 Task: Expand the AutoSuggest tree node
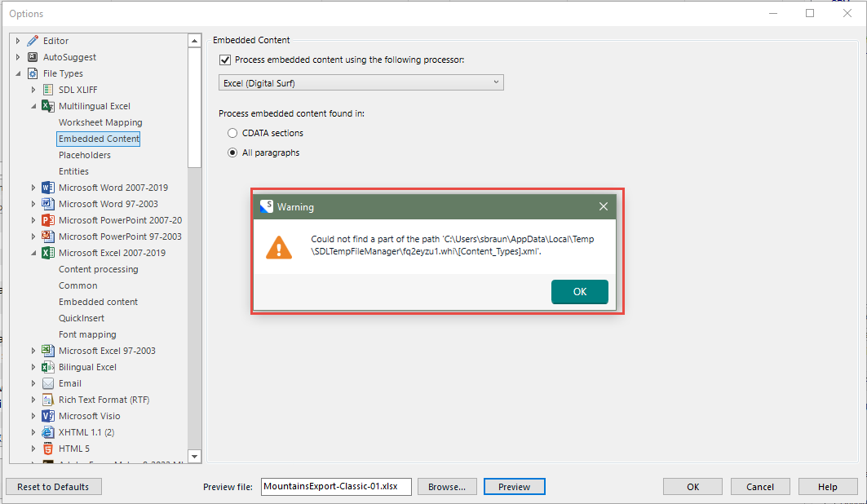(18, 57)
